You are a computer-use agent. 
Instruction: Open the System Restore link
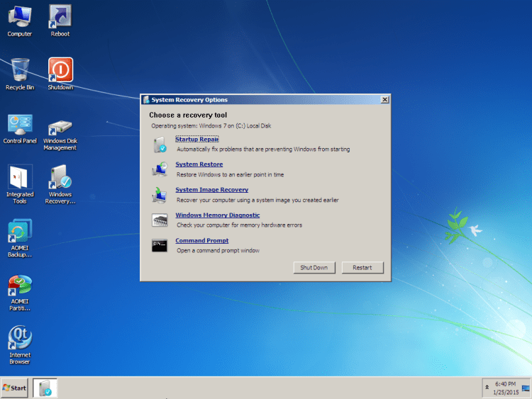[x=199, y=164]
